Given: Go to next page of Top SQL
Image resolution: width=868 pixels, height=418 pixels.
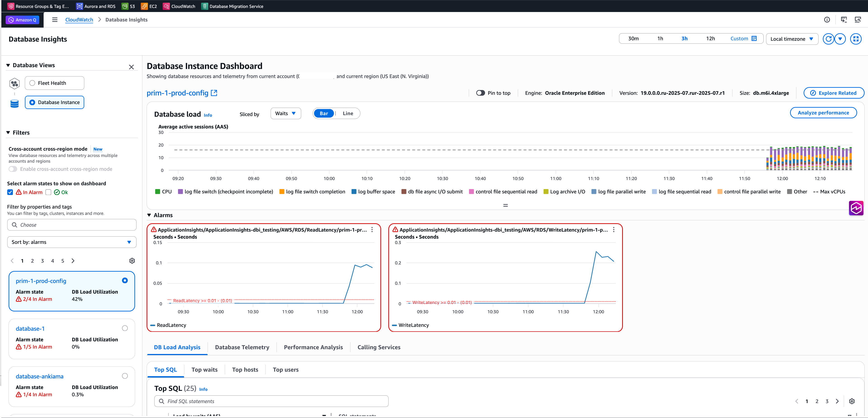Looking at the screenshot, I should click(x=837, y=401).
